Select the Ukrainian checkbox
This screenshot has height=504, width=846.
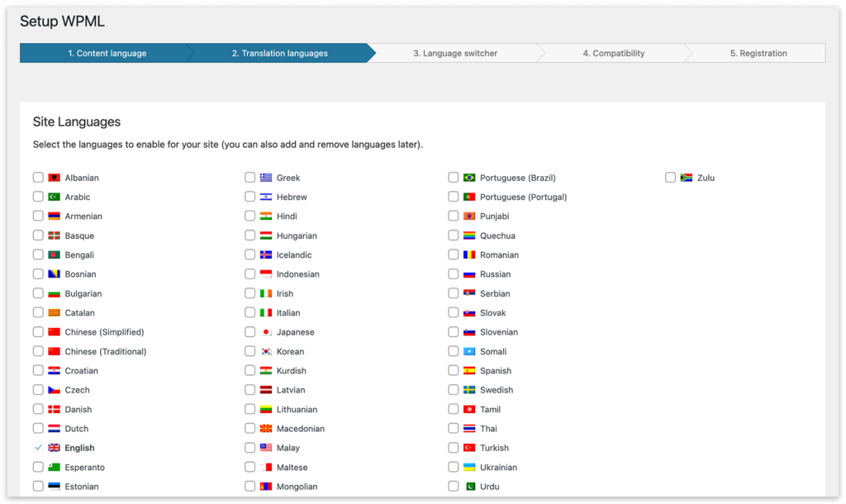coord(454,467)
